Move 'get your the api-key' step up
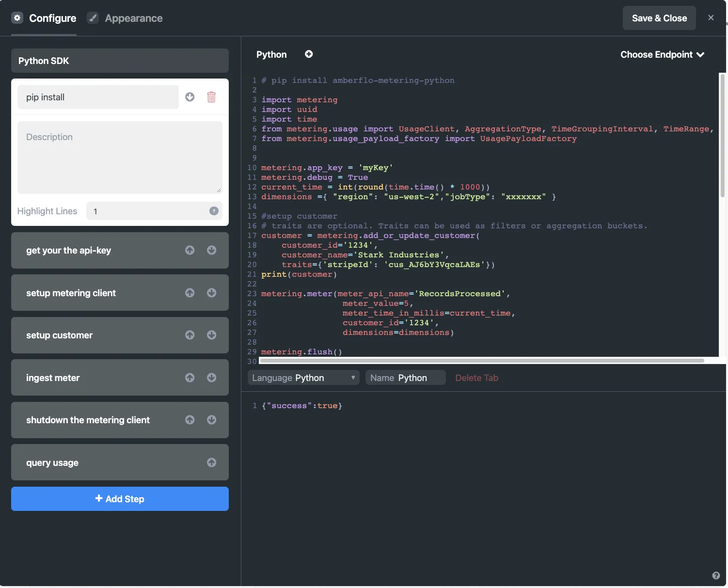728x588 pixels. coord(190,250)
